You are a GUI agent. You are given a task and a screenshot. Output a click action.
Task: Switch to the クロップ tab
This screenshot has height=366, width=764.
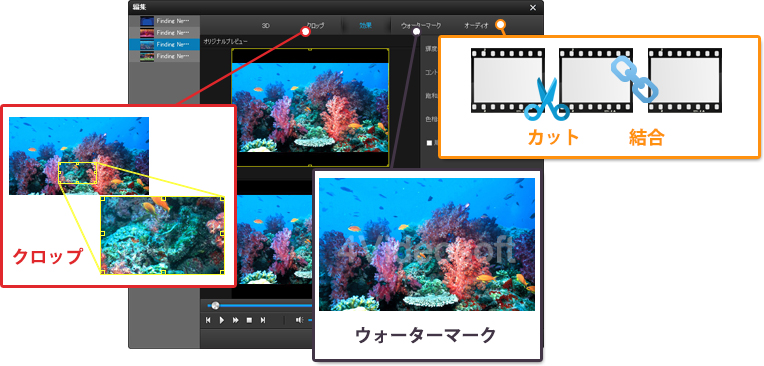(315, 25)
